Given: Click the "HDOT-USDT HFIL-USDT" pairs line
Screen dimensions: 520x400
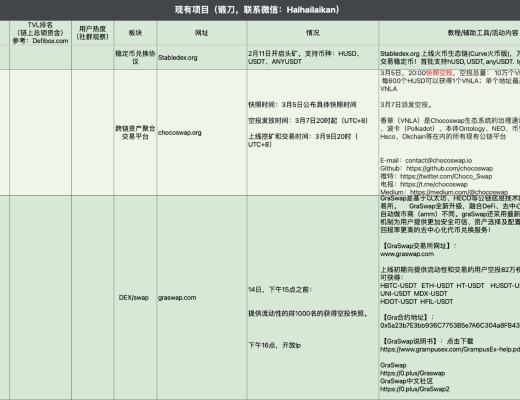Looking at the screenshot, I should [417, 302].
